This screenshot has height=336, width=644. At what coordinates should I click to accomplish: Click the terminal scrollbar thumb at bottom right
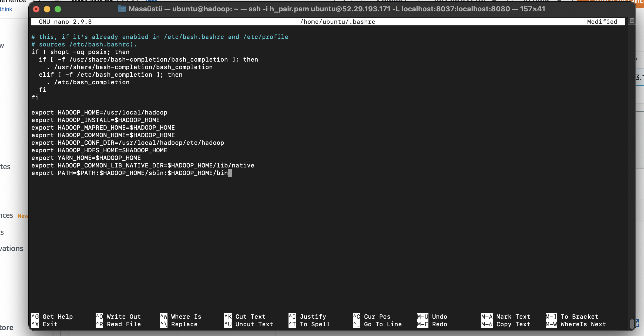pyautogui.click(x=632, y=324)
